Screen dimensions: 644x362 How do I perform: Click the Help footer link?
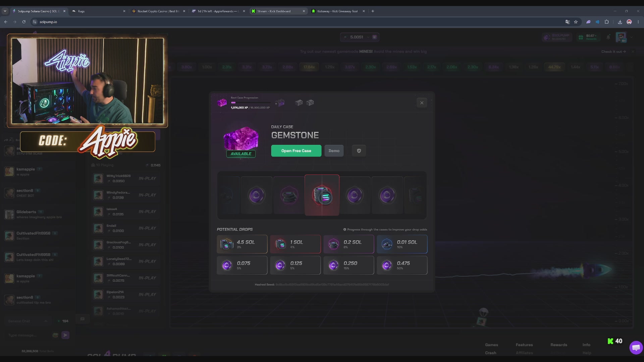(x=587, y=353)
